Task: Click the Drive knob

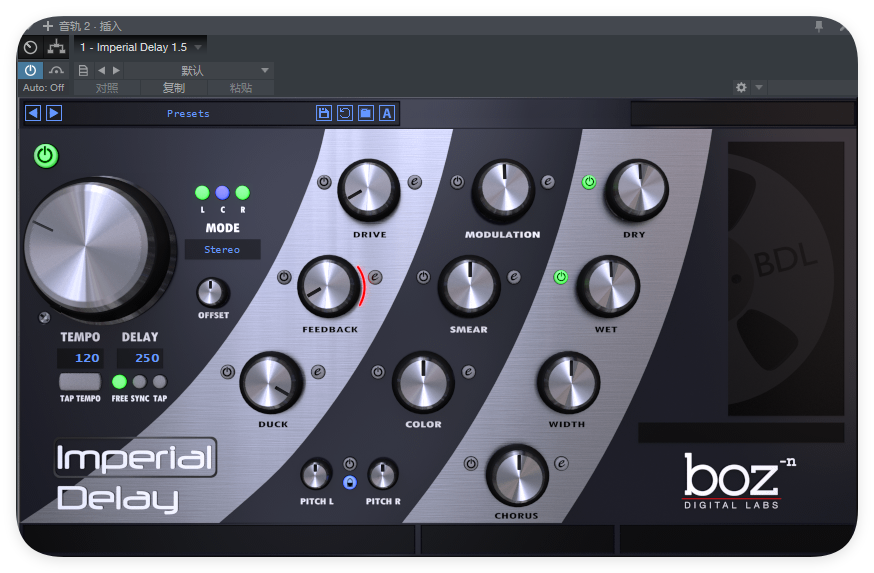Action: click(368, 191)
